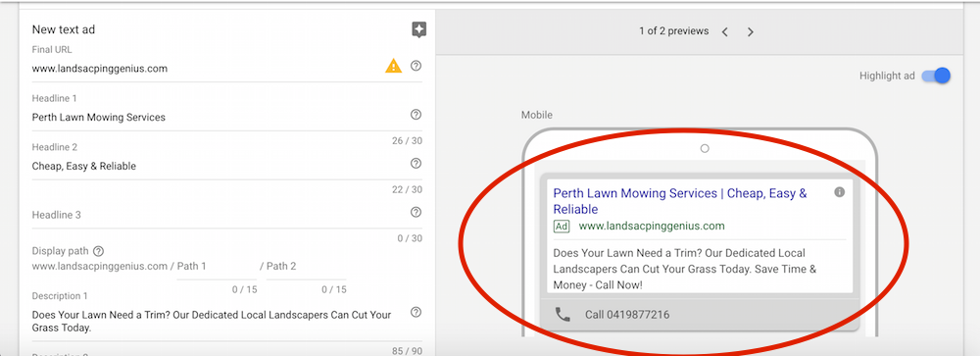Click the Path 2 input field
980x356 pixels.
[306, 267]
